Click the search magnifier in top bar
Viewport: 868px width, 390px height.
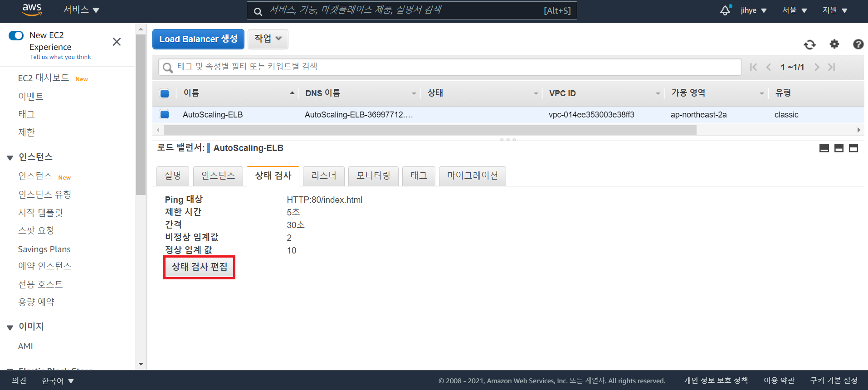(258, 11)
